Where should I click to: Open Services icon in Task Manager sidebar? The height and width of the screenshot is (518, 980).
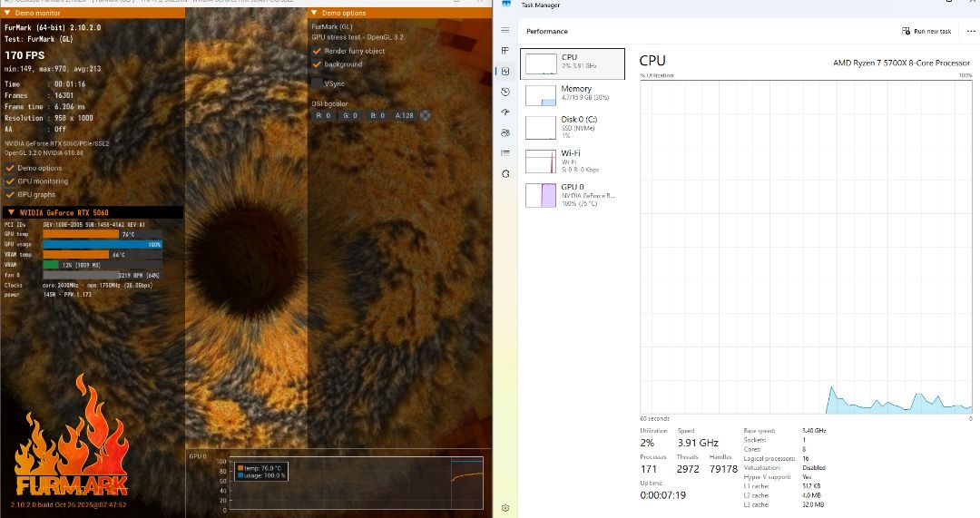pos(505,173)
